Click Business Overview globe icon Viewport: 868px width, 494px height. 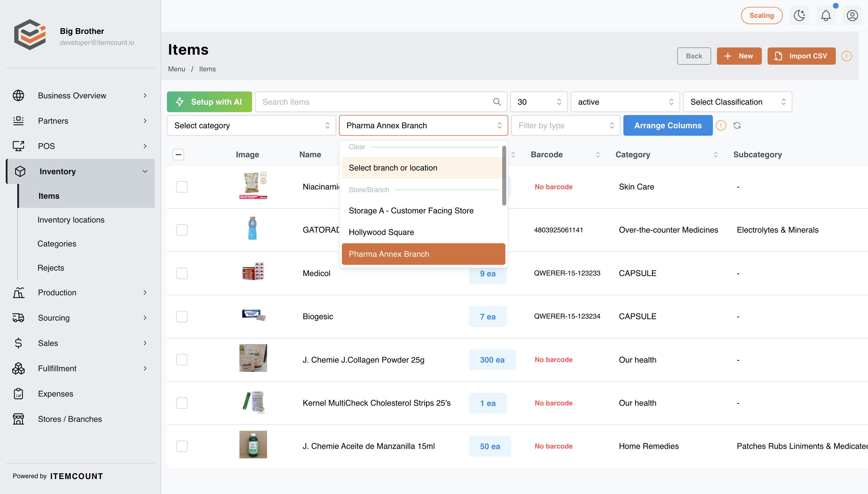tap(18, 95)
